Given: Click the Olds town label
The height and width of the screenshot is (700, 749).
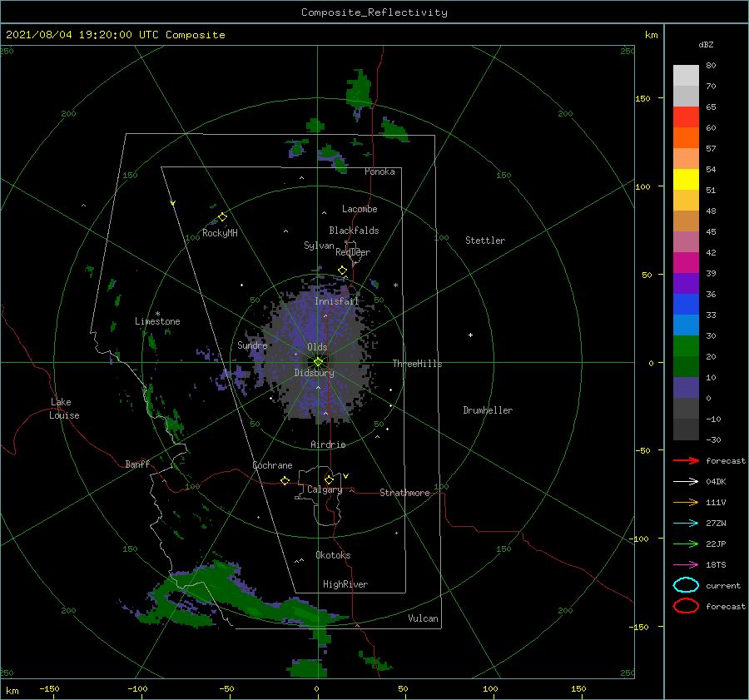Looking at the screenshot, I should pyautogui.click(x=317, y=347).
